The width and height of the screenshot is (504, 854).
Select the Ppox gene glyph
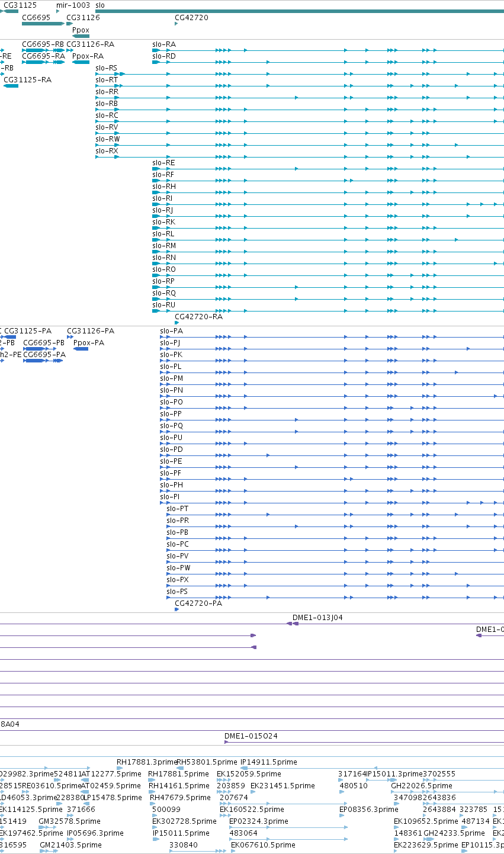pyautogui.click(x=81, y=36)
